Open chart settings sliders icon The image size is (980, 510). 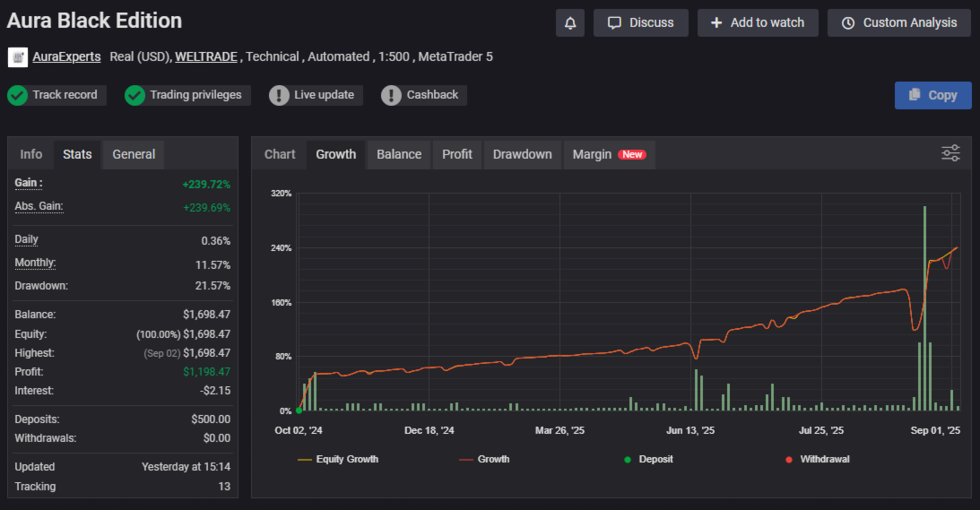(950, 153)
